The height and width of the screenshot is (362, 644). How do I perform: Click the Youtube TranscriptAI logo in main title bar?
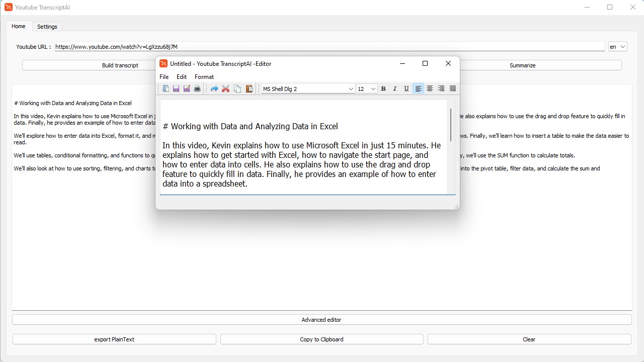9,7
